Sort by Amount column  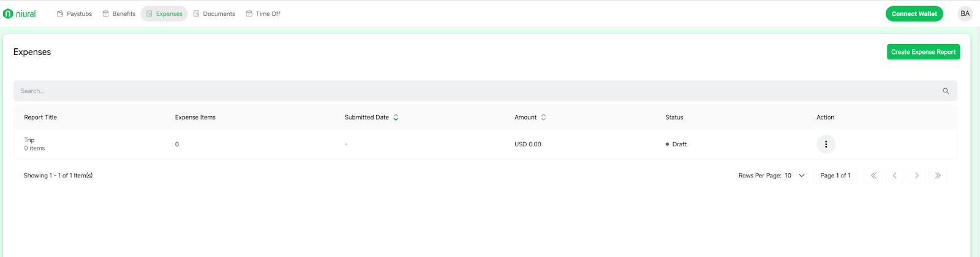coord(543,117)
